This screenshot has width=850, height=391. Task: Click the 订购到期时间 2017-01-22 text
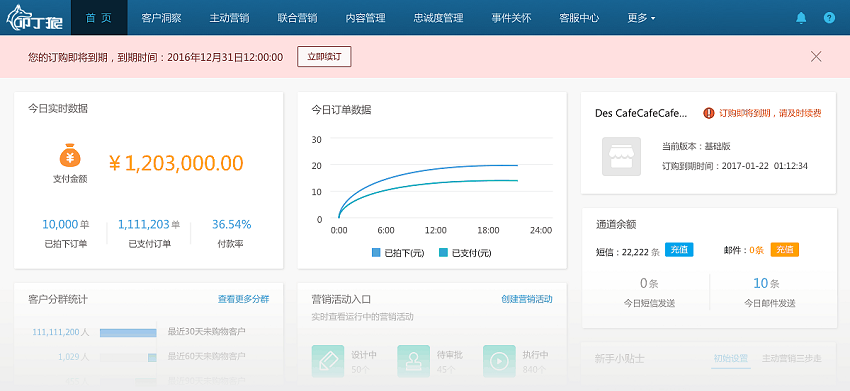point(735,165)
